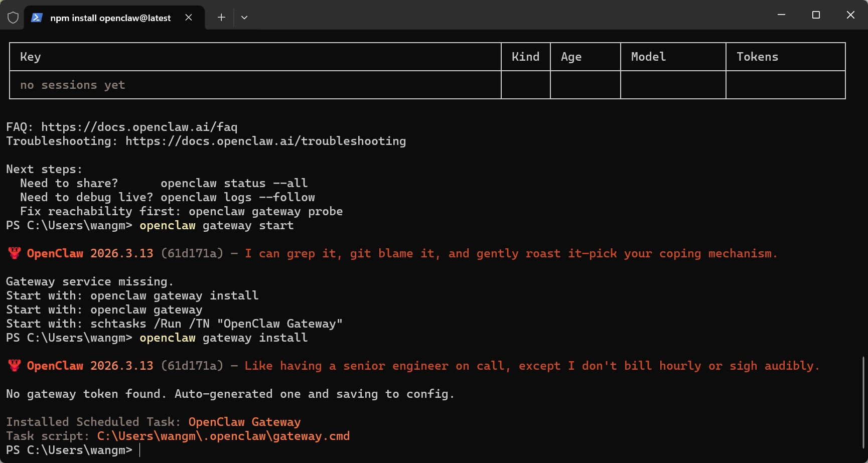
Task: Click the Model column header
Action: pos(648,57)
